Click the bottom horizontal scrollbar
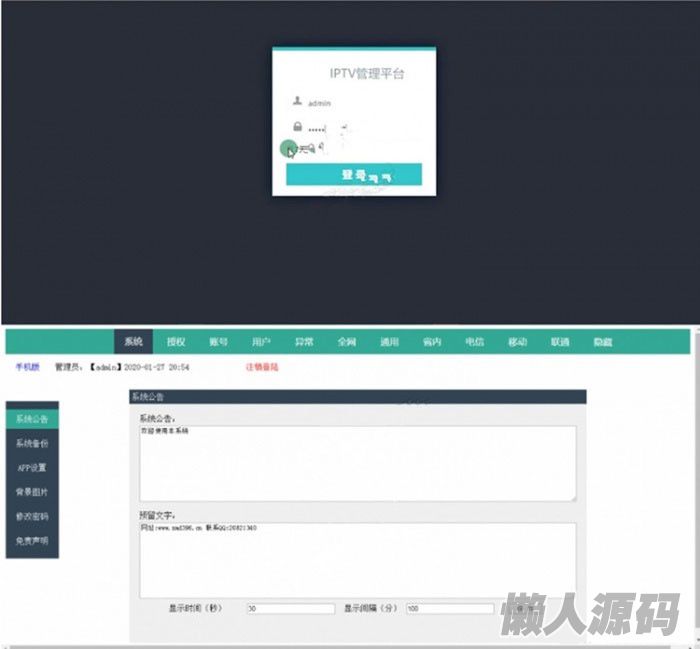This screenshot has width=700, height=649. (x=339, y=646)
